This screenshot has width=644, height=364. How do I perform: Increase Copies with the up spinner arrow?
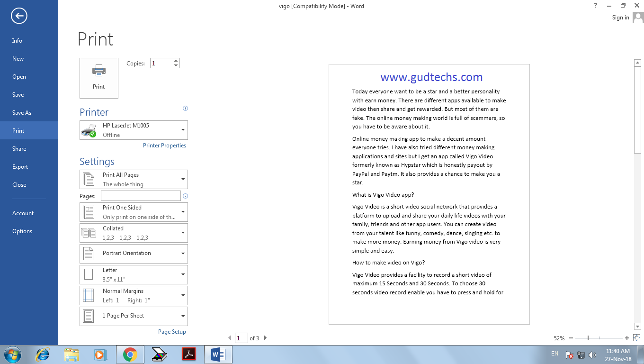coord(176,61)
